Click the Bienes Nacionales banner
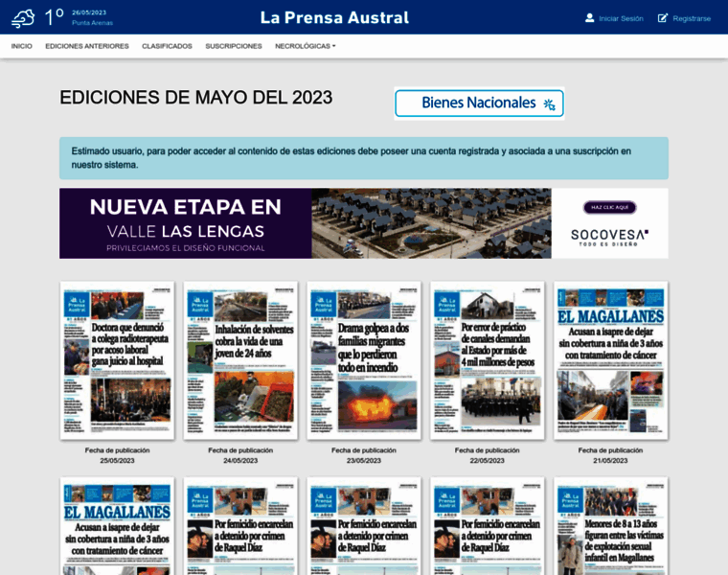 coord(479,103)
